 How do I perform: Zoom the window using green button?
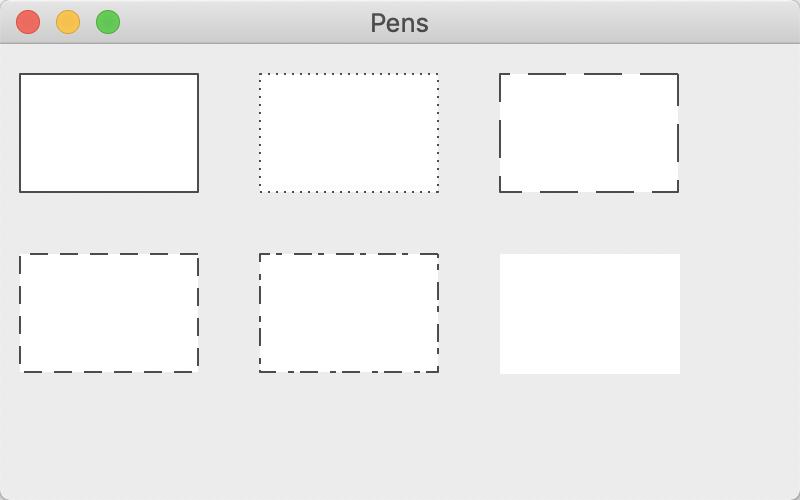(x=108, y=22)
